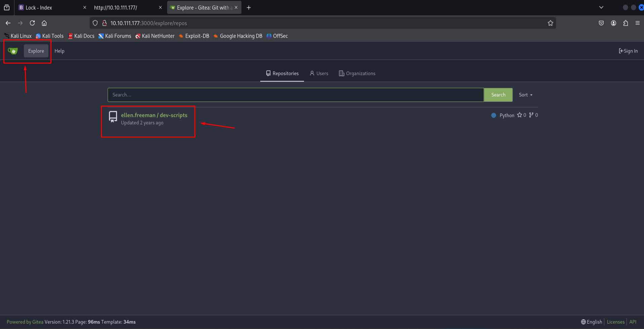The image size is (644, 329).
Task: Click the shield tracking protection icon
Action: [x=95, y=23]
